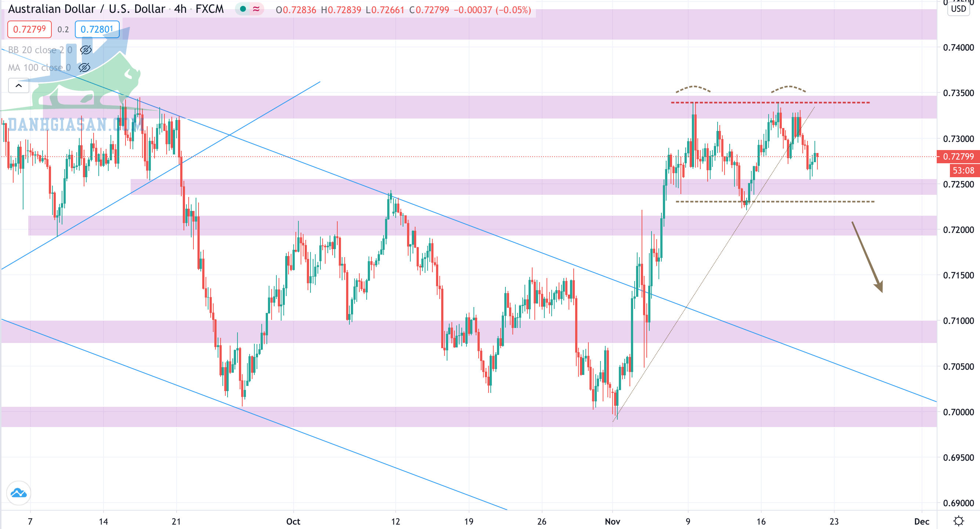Click the change value −0.00037 (−0.05%)
The height and width of the screenshot is (529, 980).
click(492, 10)
